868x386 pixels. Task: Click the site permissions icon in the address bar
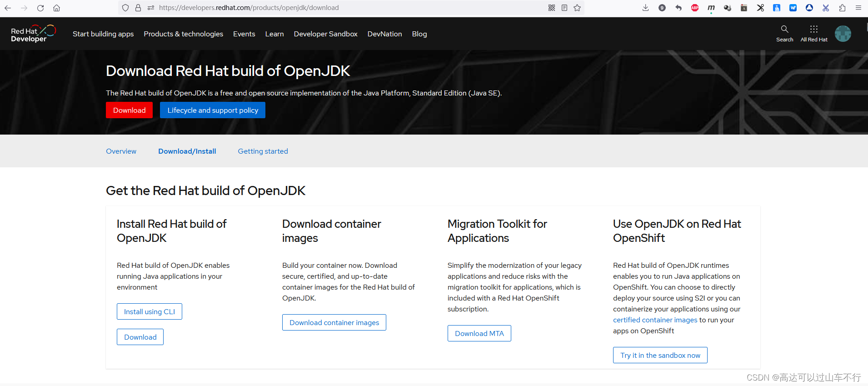[151, 8]
